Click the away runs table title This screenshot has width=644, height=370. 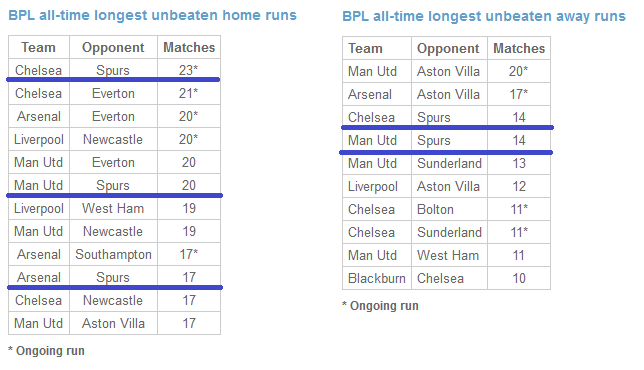[484, 16]
